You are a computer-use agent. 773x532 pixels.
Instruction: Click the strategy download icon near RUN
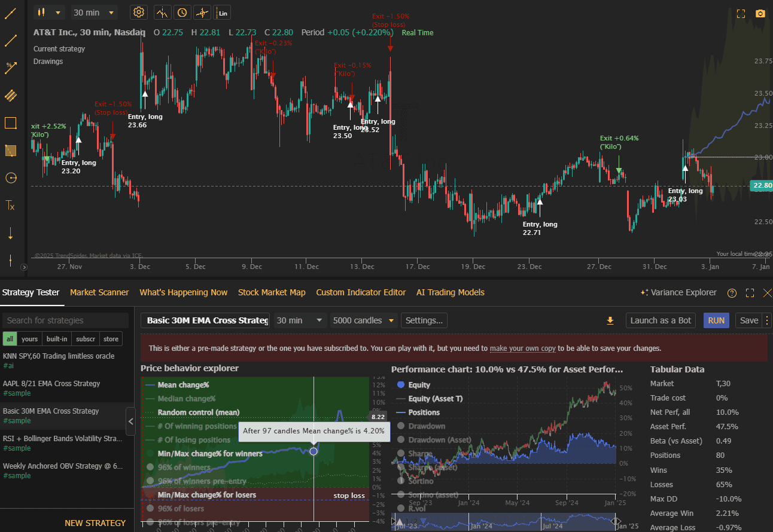click(x=610, y=320)
